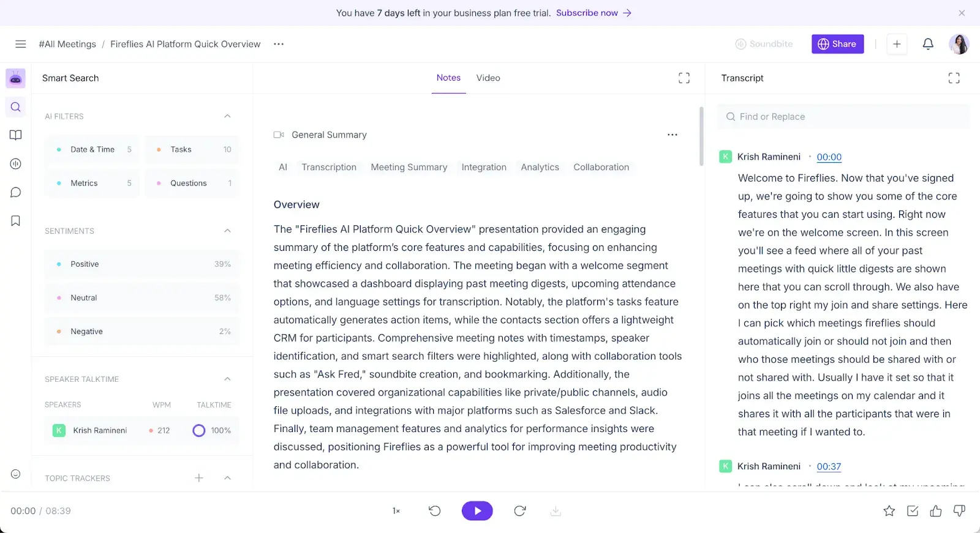980x533 pixels.
Task: Select the Notes tab
Action: (x=448, y=78)
